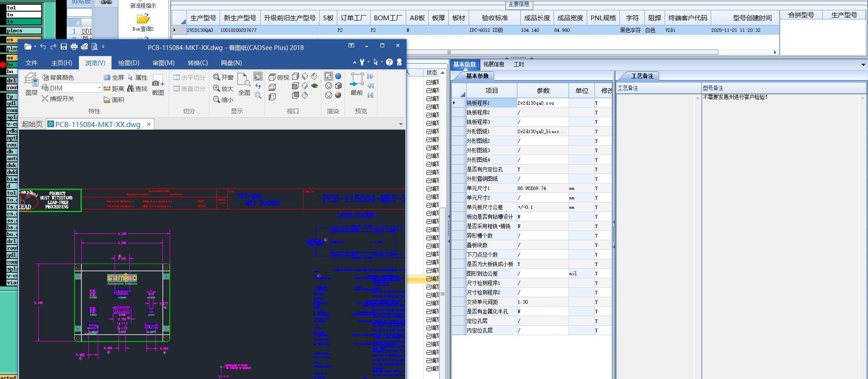Switch to the 拓展信息 tab
This screenshot has height=379, width=868.
[494, 64]
